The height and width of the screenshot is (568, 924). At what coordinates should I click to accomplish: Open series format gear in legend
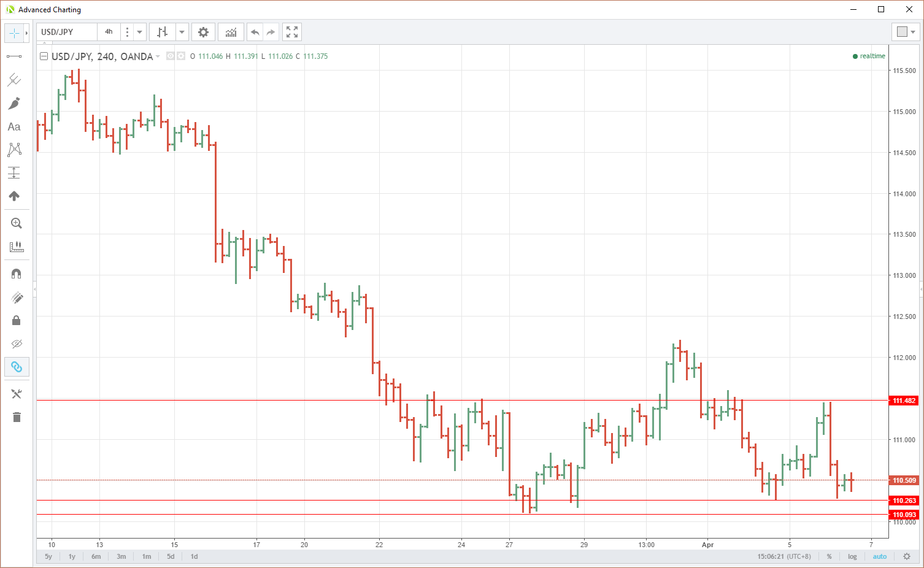[181, 56]
